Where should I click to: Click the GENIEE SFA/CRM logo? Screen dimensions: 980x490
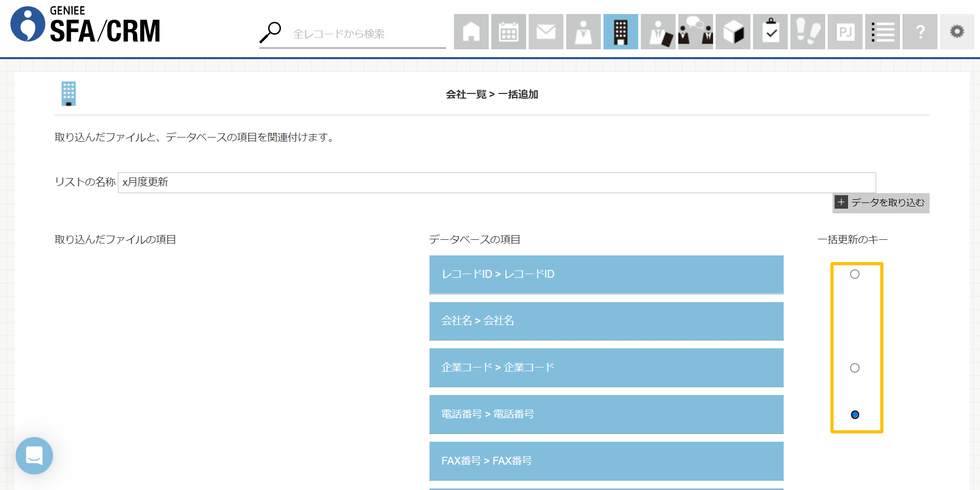click(x=86, y=25)
